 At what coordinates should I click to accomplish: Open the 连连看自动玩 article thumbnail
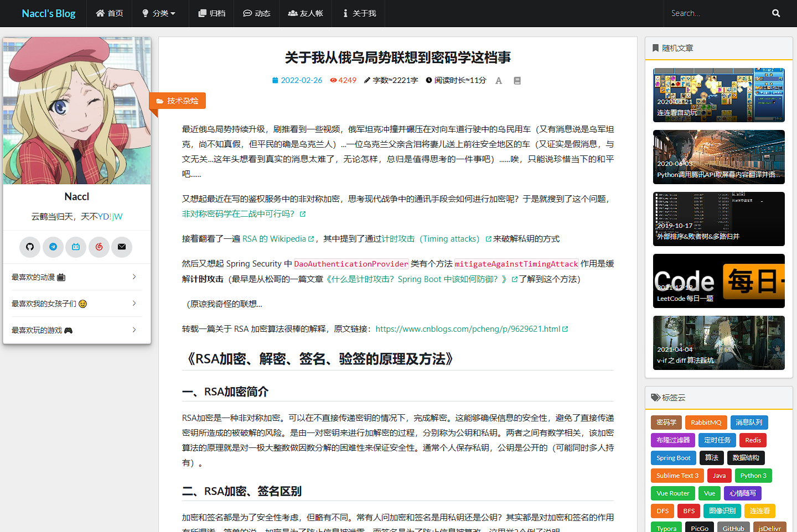click(x=718, y=95)
